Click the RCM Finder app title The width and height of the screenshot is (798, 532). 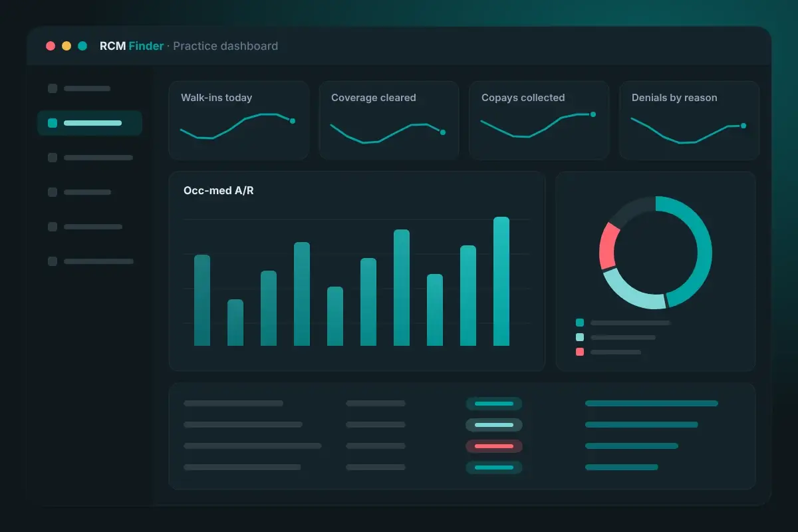132,46
